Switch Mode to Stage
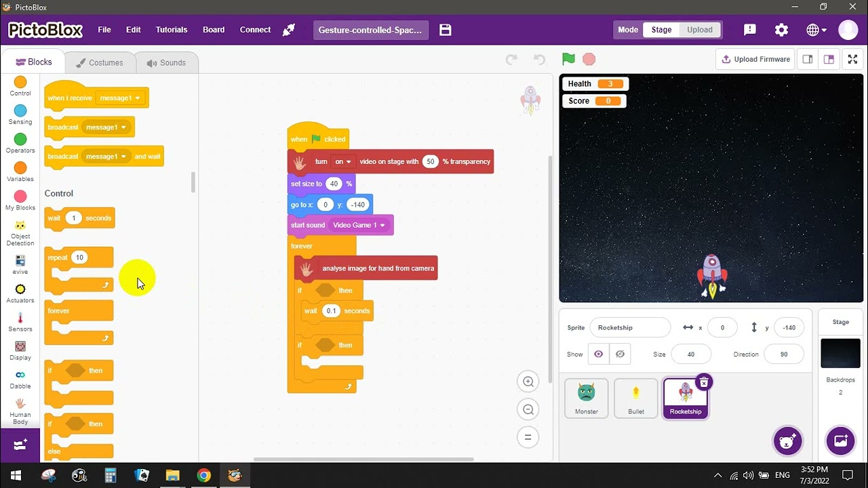868x488 pixels. tap(661, 30)
